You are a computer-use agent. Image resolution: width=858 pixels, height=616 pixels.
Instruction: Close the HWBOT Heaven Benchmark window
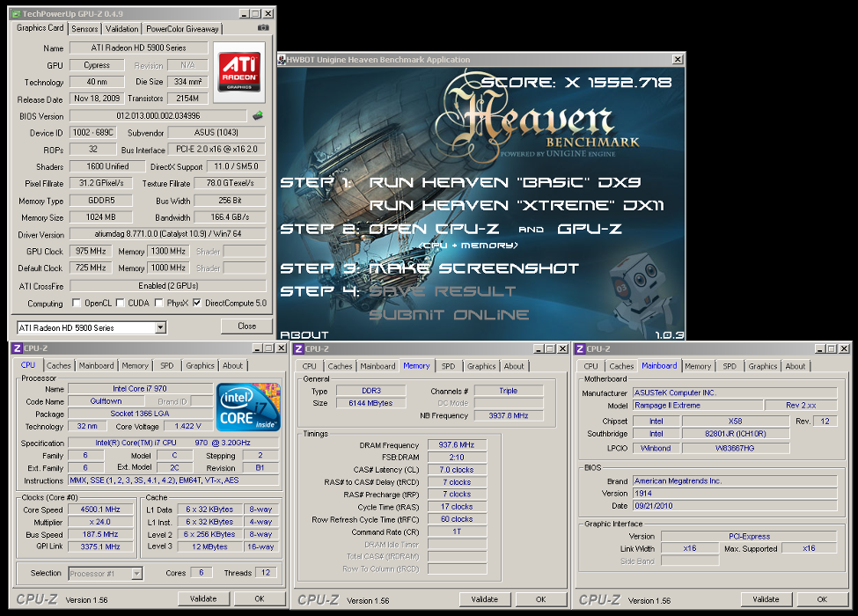[x=678, y=59]
